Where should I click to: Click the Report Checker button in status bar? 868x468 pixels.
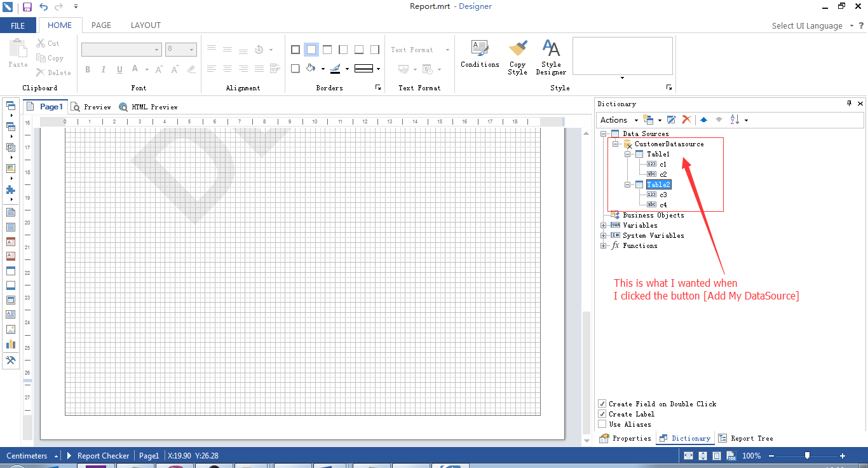103,456
